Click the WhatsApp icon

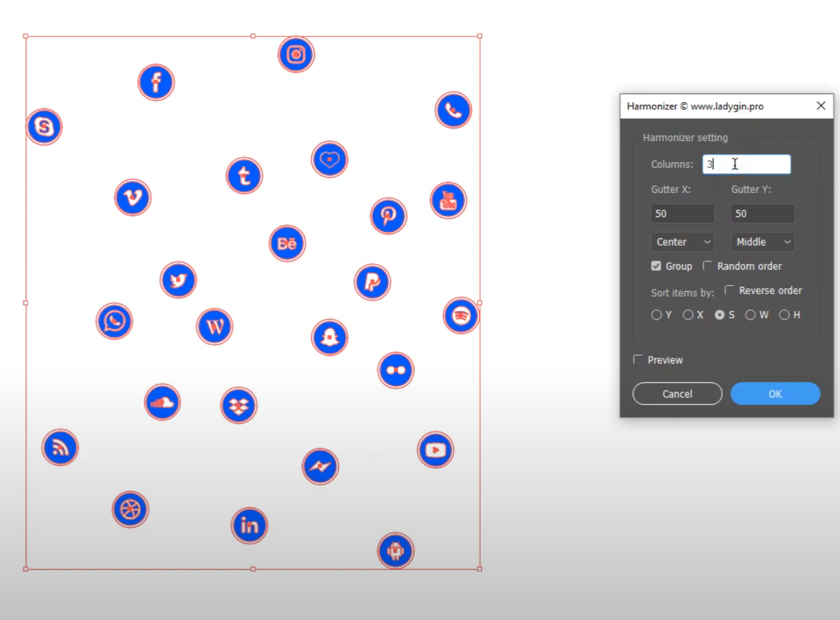(x=114, y=321)
